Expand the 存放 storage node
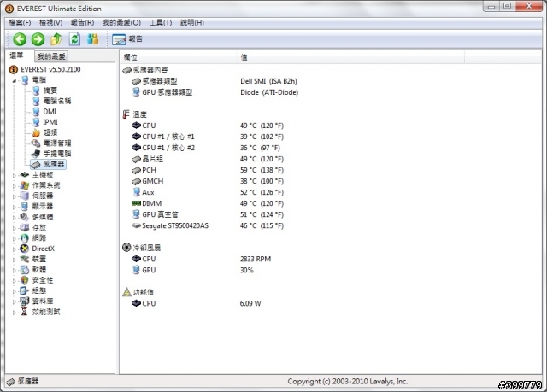Viewport: 547px width, 392px height. (x=14, y=228)
